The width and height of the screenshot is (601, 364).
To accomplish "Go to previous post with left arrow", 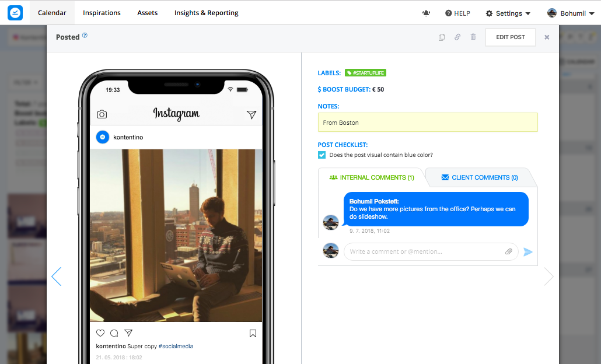I will pos(57,276).
